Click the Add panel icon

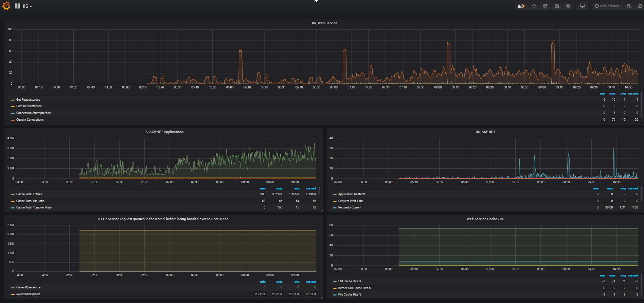point(521,6)
